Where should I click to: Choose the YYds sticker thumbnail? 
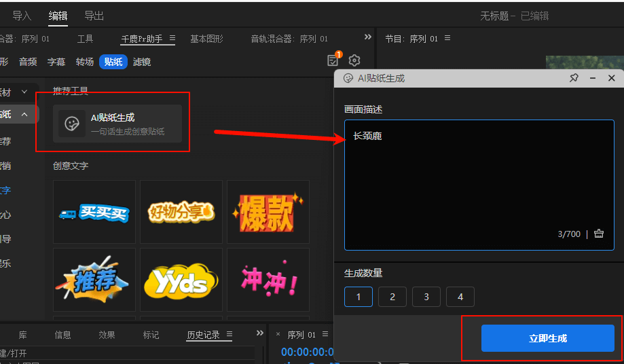point(181,280)
